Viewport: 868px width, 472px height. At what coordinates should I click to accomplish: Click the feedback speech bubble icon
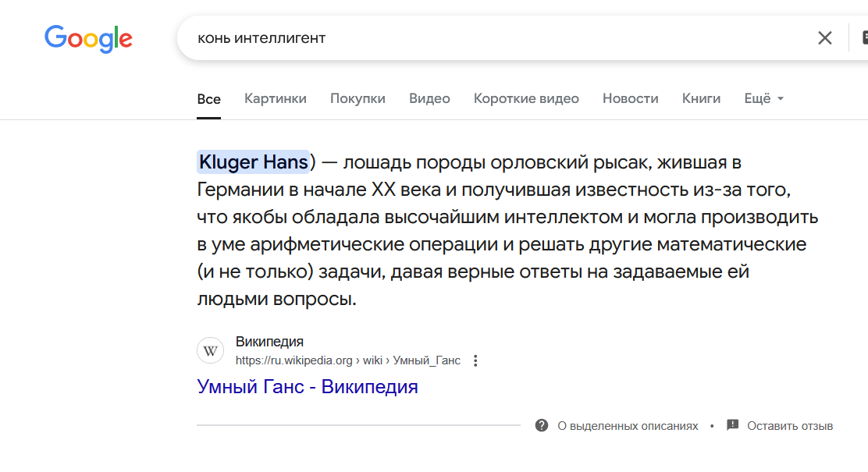click(732, 425)
